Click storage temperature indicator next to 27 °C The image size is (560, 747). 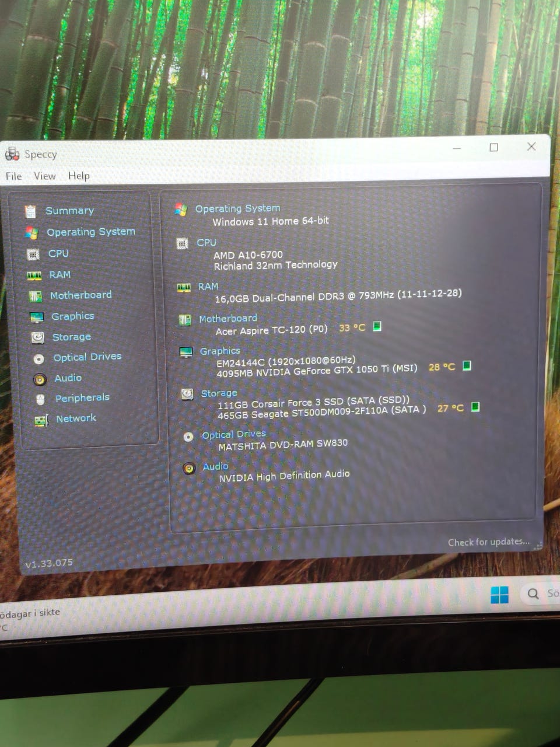pos(475,407)
